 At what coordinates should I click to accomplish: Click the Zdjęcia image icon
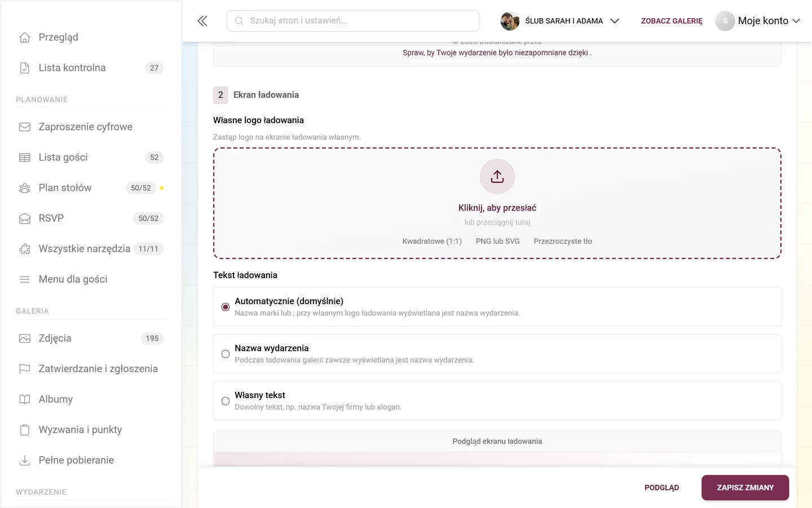point(25,339)
